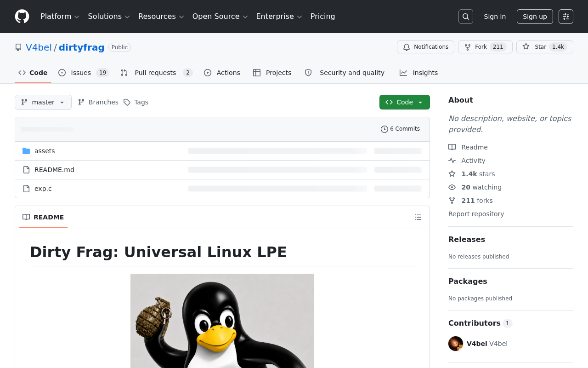
Task: Click the assets folder icon
Action: click(26, 151)
